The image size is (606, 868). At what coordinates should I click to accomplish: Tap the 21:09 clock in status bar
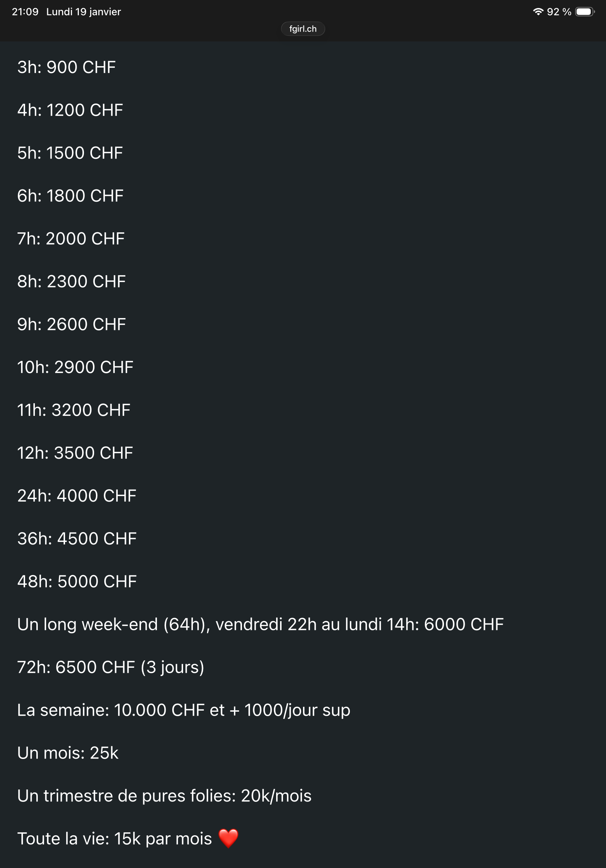[x=25, y=12]
